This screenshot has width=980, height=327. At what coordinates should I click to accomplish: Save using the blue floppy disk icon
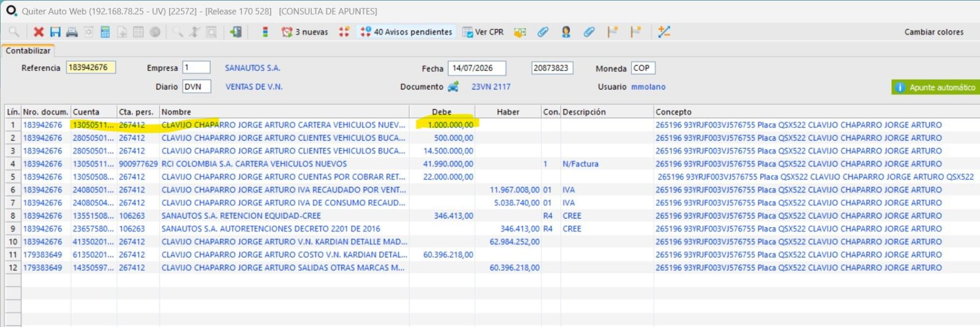tap(55, 32)
